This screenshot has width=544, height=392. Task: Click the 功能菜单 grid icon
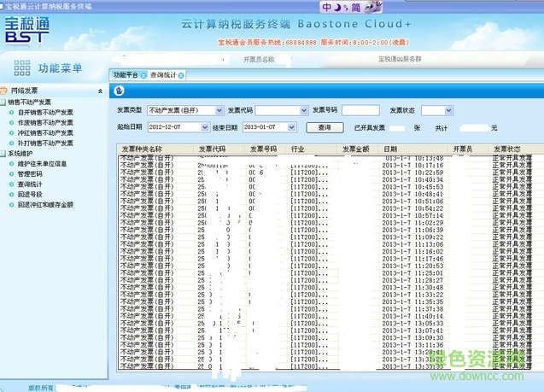[20, 68]
